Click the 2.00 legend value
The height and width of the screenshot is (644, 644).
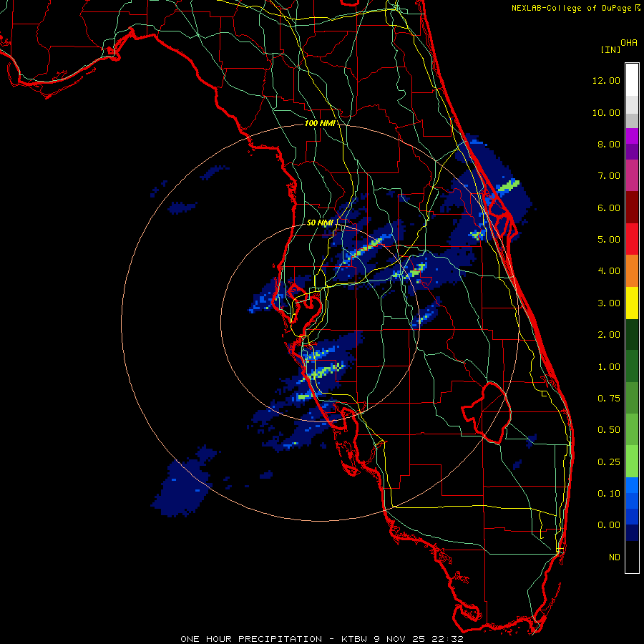(609, 335)
